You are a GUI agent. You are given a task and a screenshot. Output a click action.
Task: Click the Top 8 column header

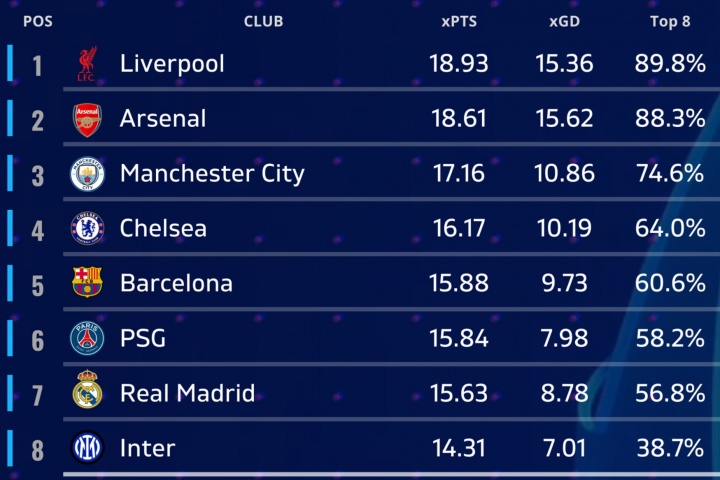[670, 21]
